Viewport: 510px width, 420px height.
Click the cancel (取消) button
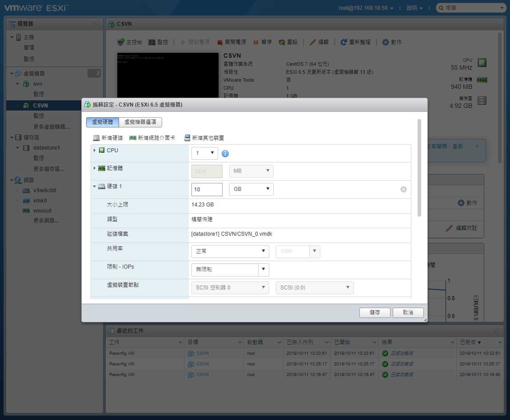(408, 313)
